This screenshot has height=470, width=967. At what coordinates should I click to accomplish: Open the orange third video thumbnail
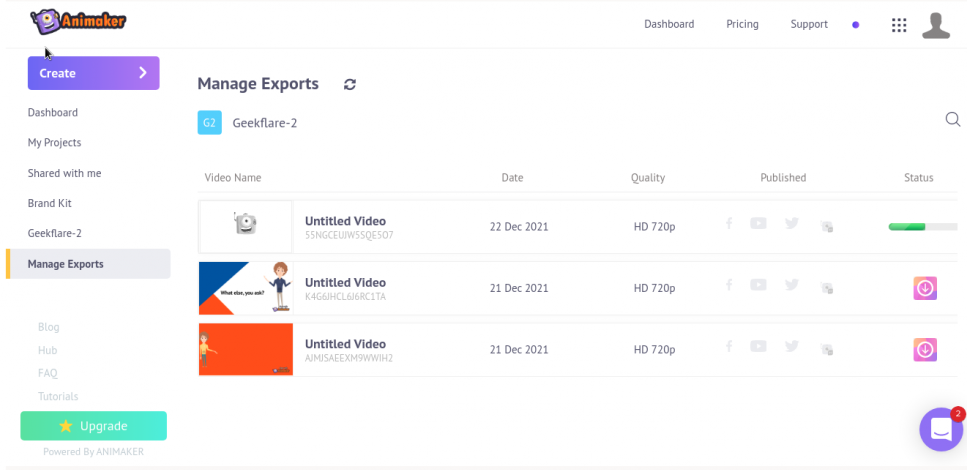point(246,349)
